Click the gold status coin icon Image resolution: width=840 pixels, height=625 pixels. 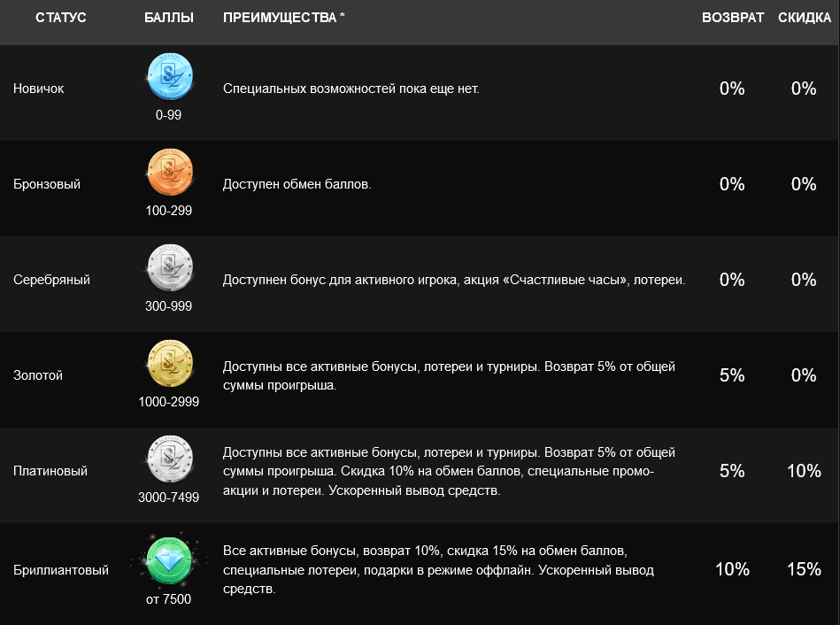point(170,363)
